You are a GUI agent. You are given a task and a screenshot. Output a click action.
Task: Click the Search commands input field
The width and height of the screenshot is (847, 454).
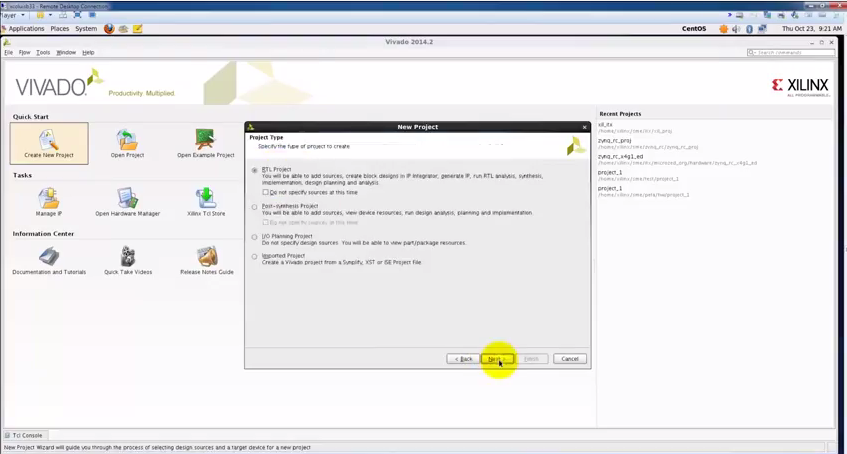pos(791,52)
